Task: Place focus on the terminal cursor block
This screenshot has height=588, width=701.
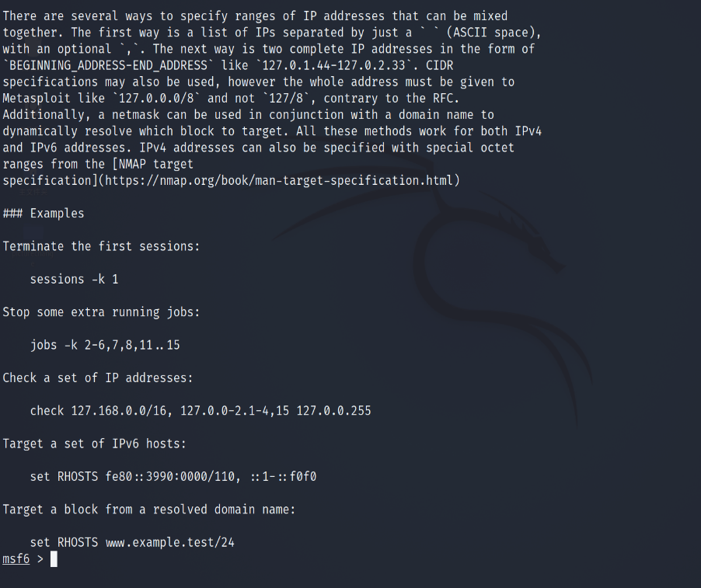Action: pos(54,559)
